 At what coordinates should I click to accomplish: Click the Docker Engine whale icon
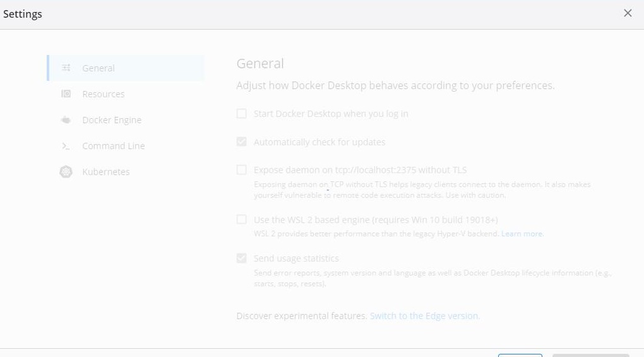[66, 120]
